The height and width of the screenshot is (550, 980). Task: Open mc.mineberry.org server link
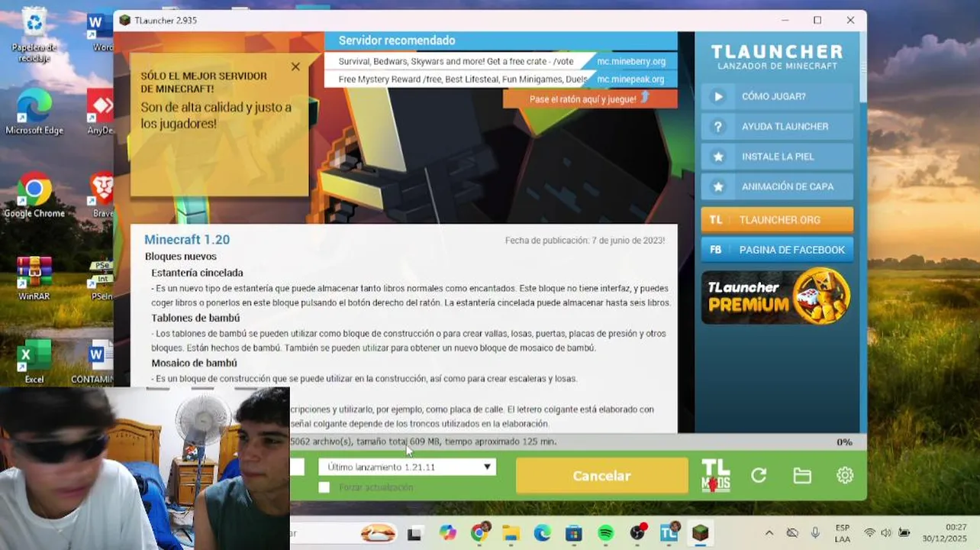(630, 61)
